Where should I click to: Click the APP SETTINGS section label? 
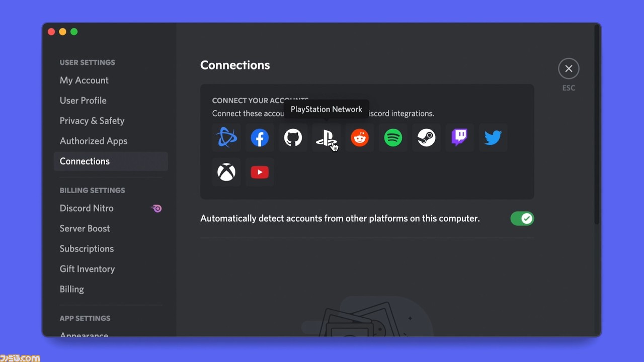[85, 318]
